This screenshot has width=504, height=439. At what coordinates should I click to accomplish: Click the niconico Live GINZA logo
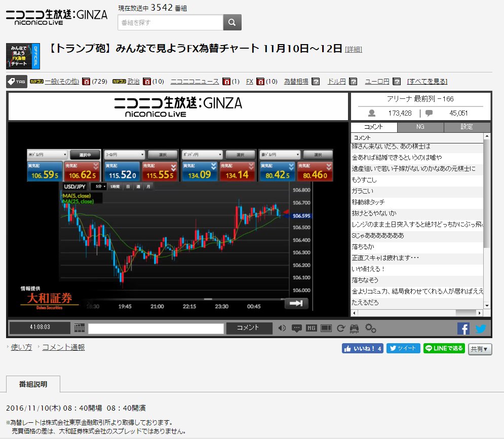[x=57, y=17]
